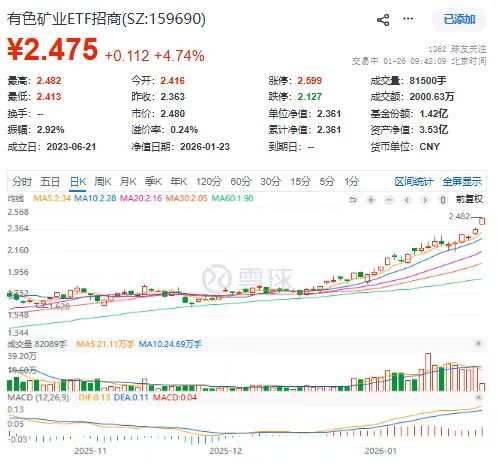The height and width of the screenshot is (463, 498).
Task: Click the 涨停 value 2.599
Action: tap(310, 81)
